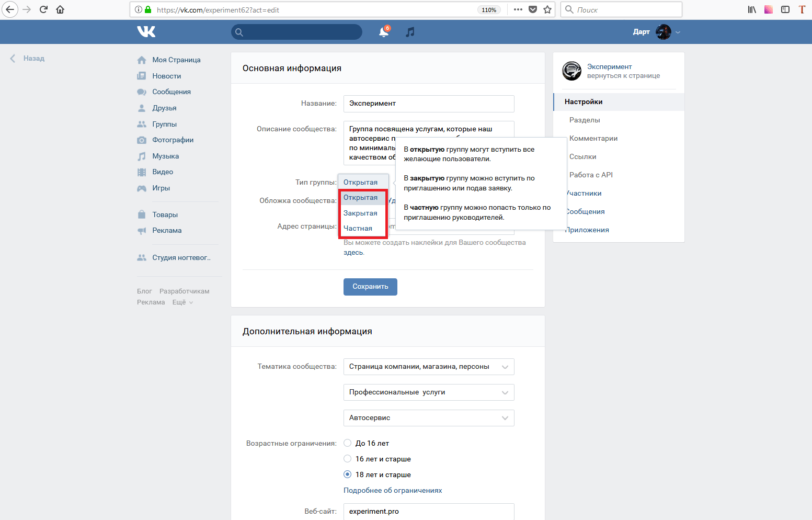Open Разделы settings tab
The image size is (812, 520).
[x=585, y=120]
